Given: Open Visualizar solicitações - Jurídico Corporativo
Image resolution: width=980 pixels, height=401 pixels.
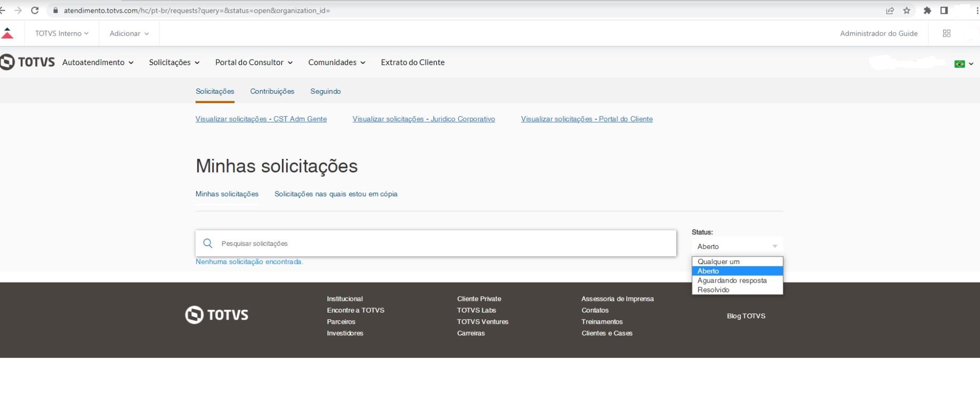Looking at the screenshot, I should point(424,119).
